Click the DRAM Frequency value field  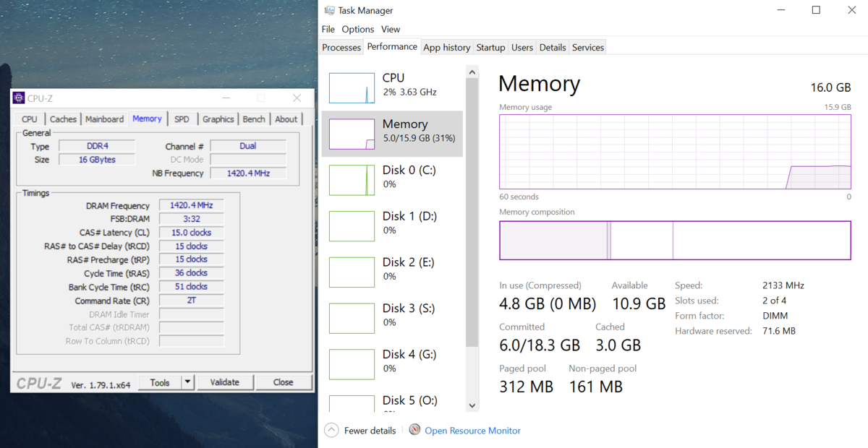(x=191, y=205)
